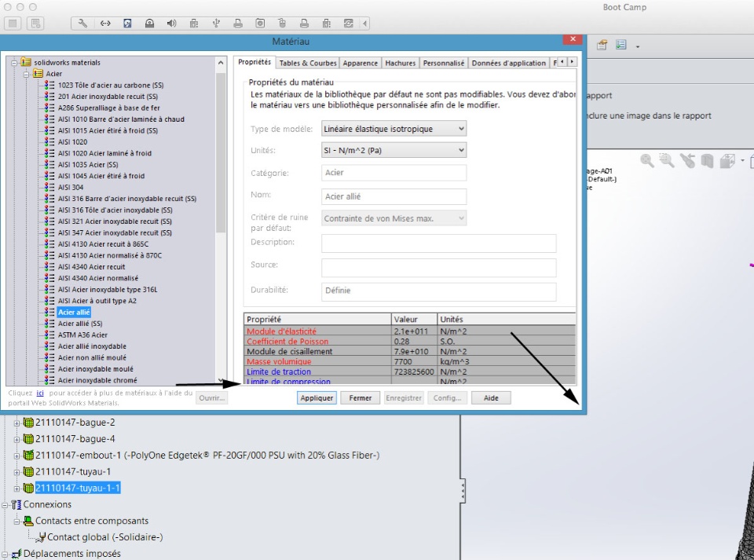Click the suspend square button in toolbar
This screenshot has height=560, width=754.
point(13,23)
